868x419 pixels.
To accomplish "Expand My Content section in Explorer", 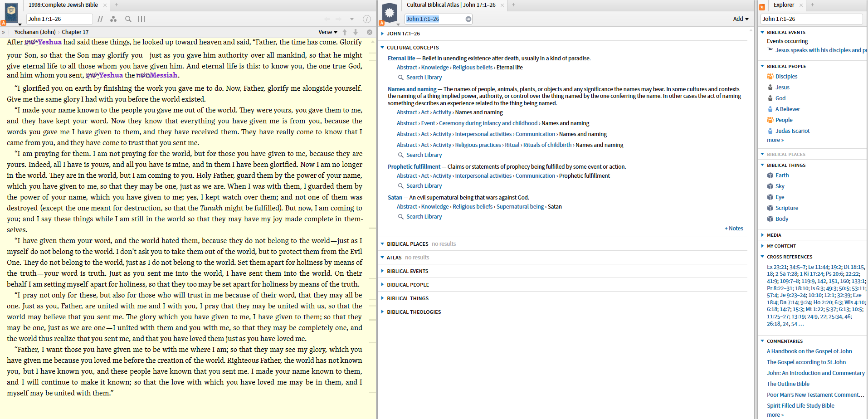I will pyautogui.click(x=762, y=246).
